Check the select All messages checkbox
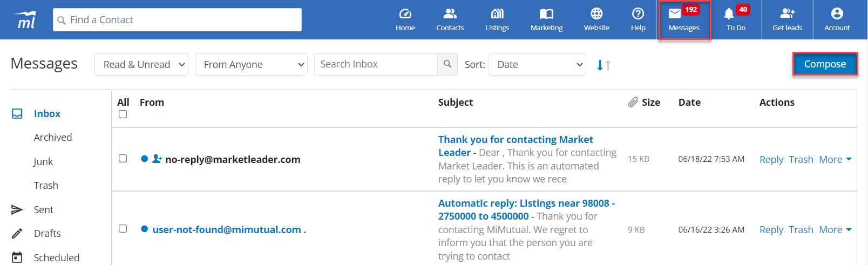 [123, 114]
